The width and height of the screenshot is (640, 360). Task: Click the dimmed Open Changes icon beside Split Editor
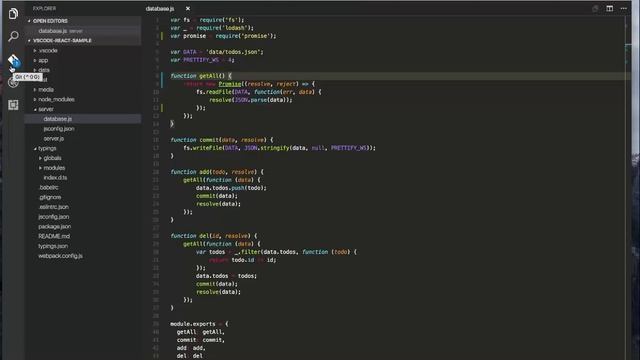tap(596, 9)
